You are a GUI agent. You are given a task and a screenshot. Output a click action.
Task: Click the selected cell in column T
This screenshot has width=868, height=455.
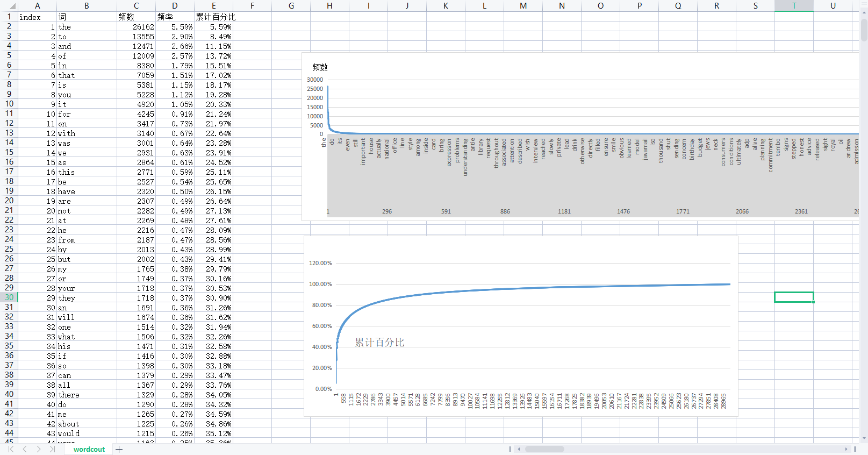click(x=794, y=297)
